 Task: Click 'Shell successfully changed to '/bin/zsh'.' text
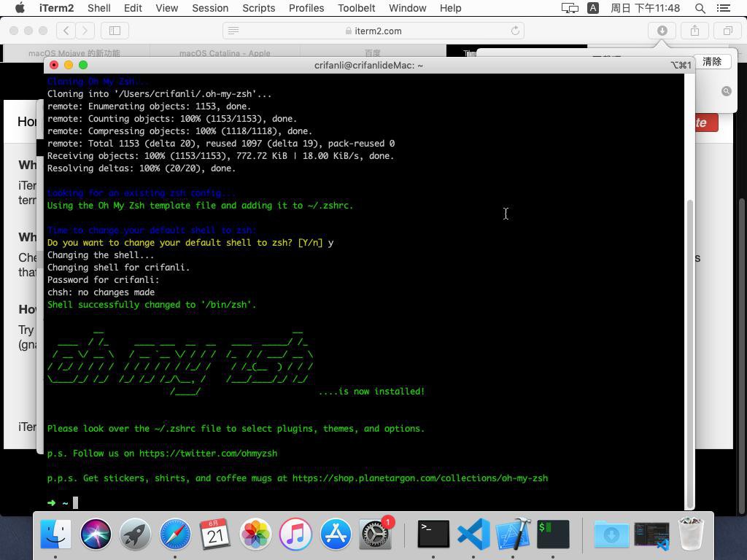tap(152, 305)
